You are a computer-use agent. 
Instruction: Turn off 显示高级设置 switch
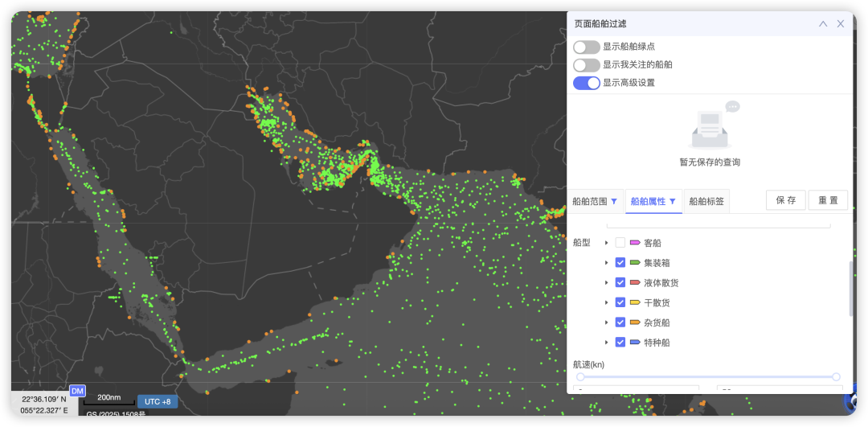point(587,83)
